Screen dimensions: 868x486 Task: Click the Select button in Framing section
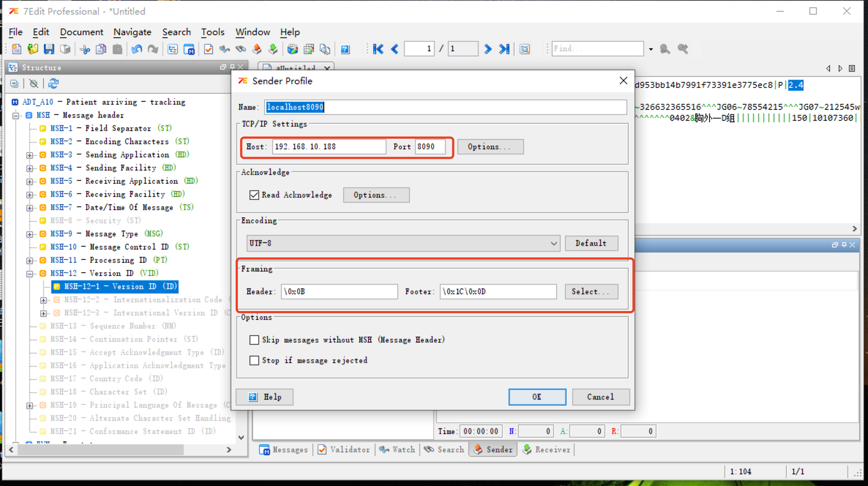click(x=591, y=292)
